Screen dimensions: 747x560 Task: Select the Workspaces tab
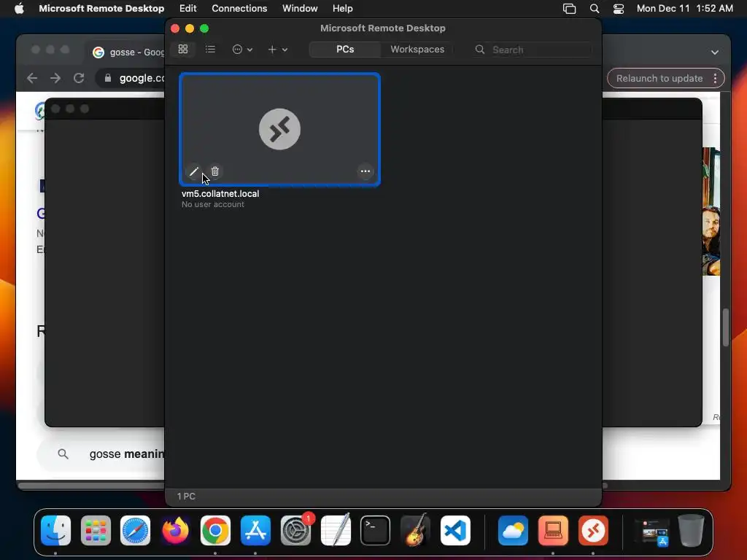[417, 49]
